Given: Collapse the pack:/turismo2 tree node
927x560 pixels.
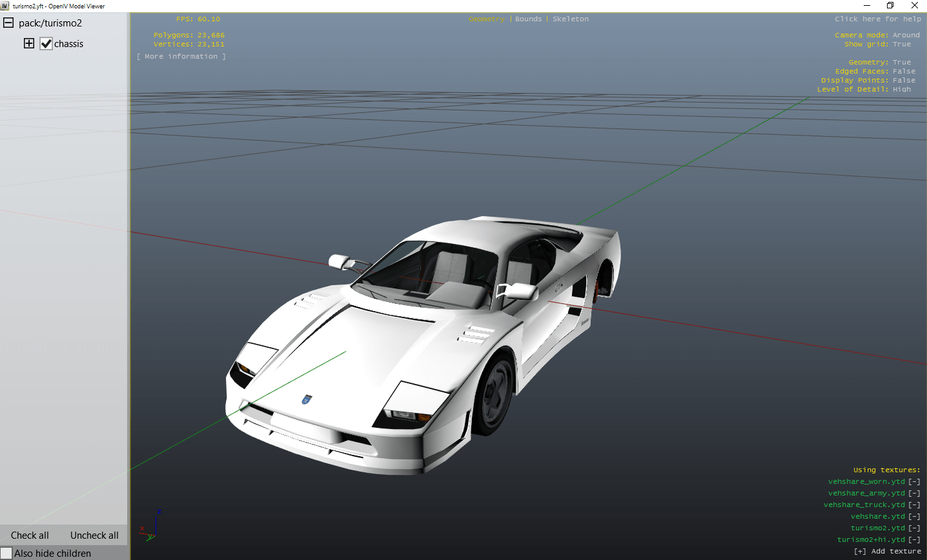Looking at the screenshot, I should [8, 23].
